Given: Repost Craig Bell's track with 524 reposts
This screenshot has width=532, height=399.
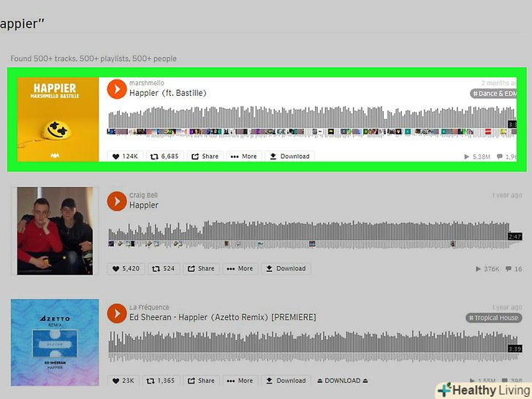Looking at the screenshot, I should tap(164, 269).
